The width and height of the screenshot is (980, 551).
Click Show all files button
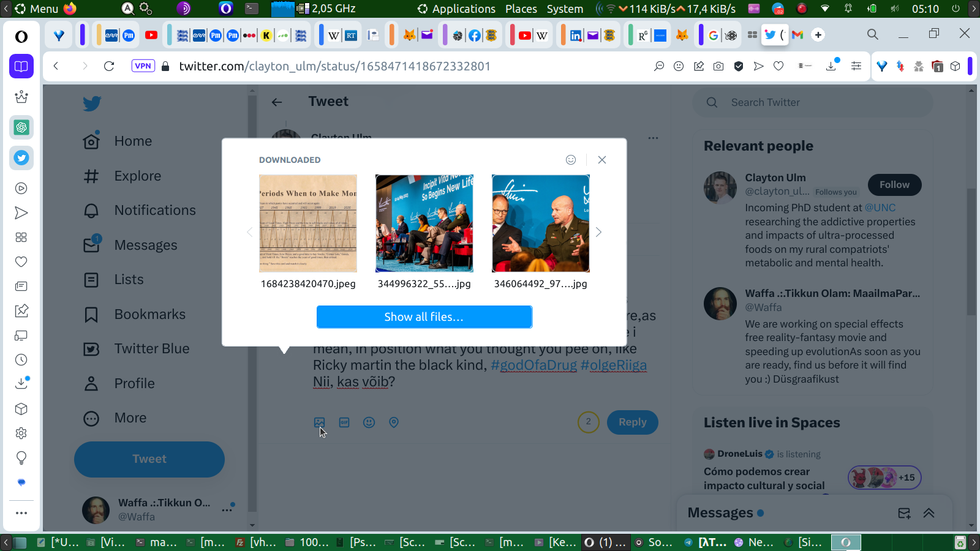(424, 317)
